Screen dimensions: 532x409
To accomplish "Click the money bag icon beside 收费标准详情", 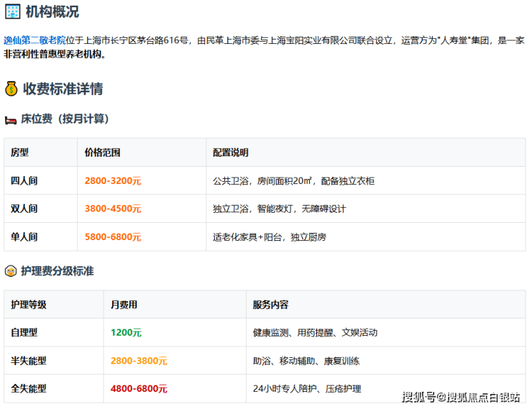I will coord(11,89).
